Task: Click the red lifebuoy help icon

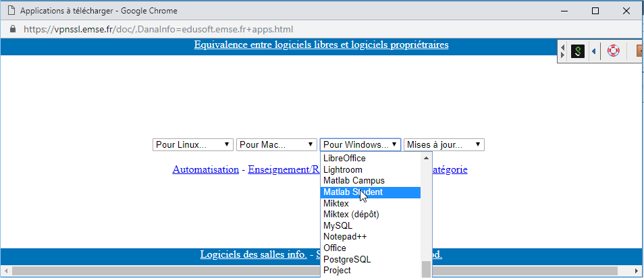Action: pyautogui.click(x=613, y=51)
